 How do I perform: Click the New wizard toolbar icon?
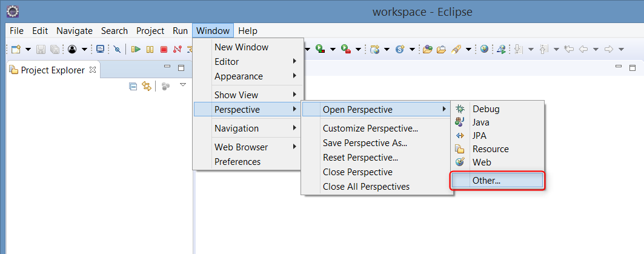[x=16, y=49]
